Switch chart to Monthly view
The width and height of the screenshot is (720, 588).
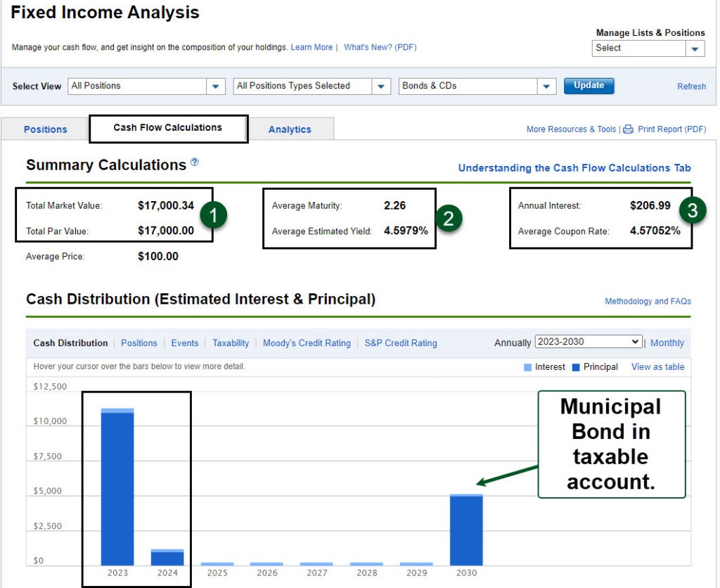pos(667,343)
